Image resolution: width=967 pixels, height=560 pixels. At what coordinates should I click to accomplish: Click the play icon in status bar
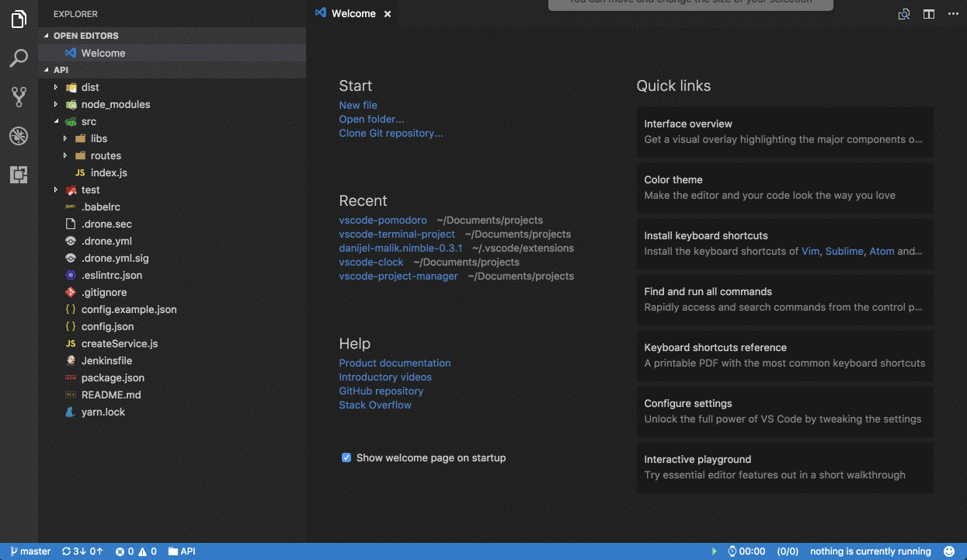714,551
